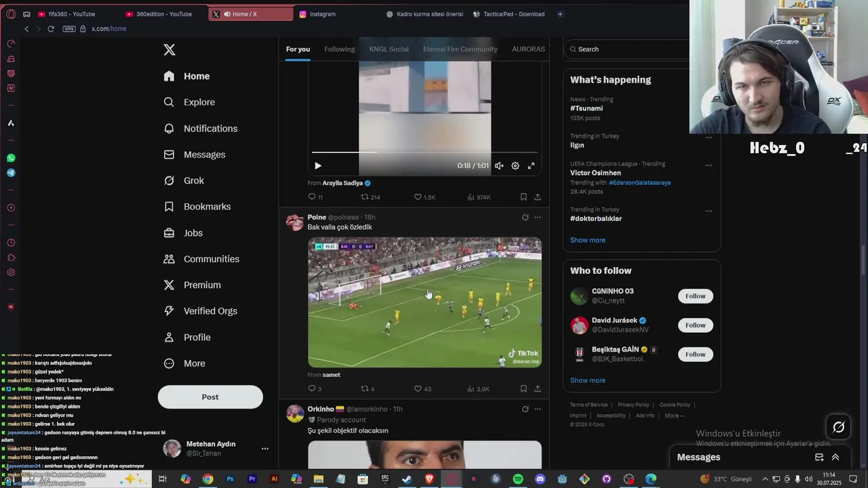Reload the page in browser
This screenshot has height=488, width=868.
coord(50,28)
